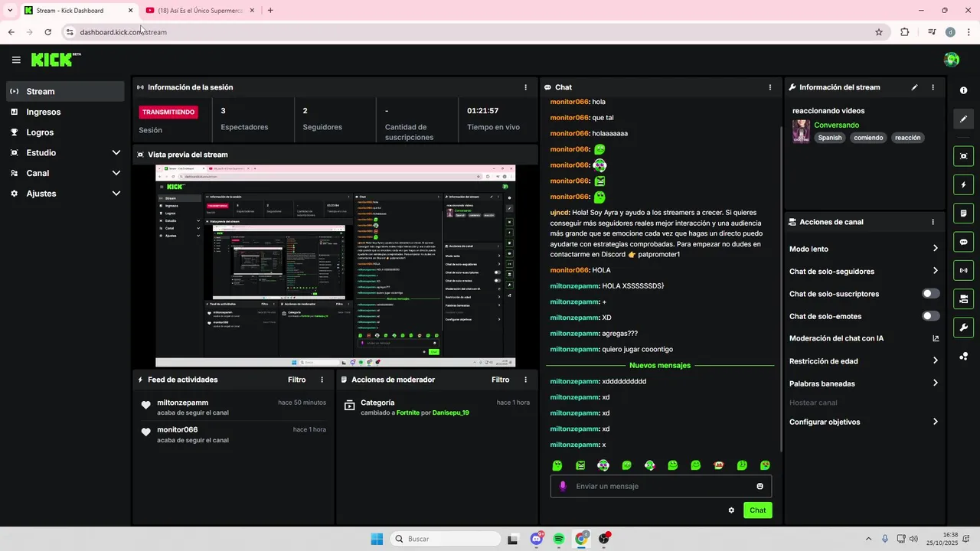The image size is (980, 551).
Task: Go to Ingresos in the left sidebar
Action: tap(65, 112)
